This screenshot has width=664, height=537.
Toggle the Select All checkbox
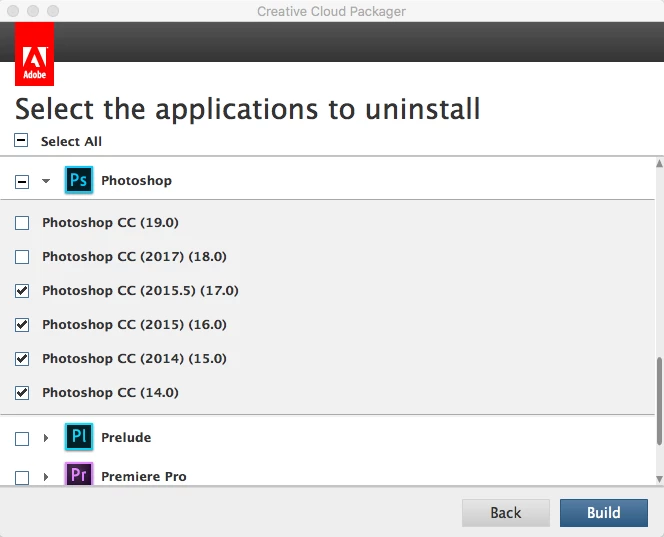[x=21, y=140]
